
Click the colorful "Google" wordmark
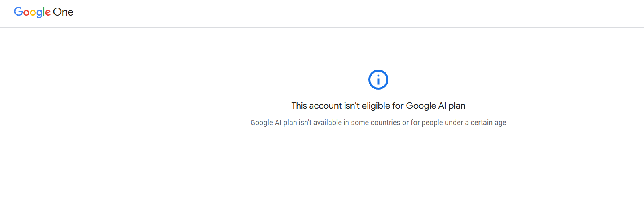(x=32, y=12)
